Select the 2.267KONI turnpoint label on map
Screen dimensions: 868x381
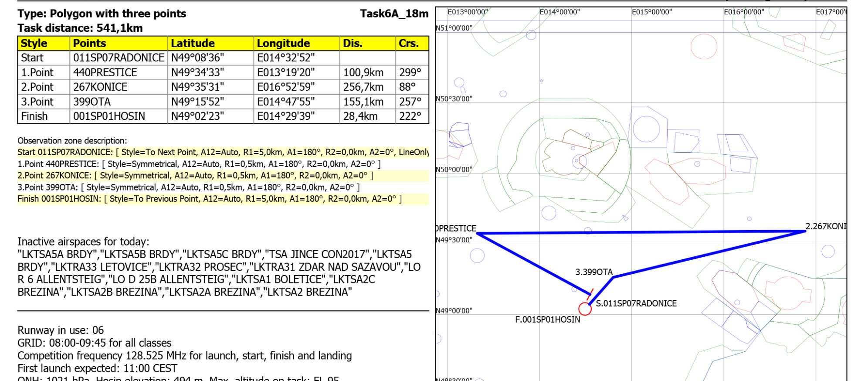(x=826, y=226)
